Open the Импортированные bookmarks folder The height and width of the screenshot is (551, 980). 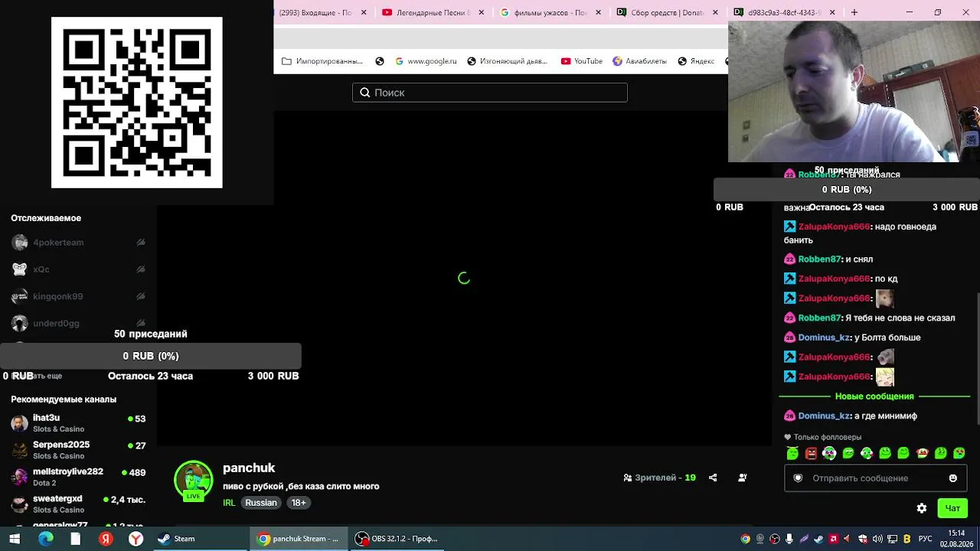click(x=322, y=61)
